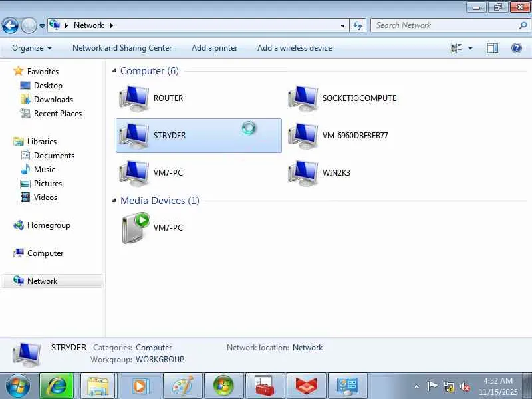Image resolution: width=532 pixels, height=399 pixels.
Task: Click the clock showing 4:52 AM
Action: click(498, 380)
